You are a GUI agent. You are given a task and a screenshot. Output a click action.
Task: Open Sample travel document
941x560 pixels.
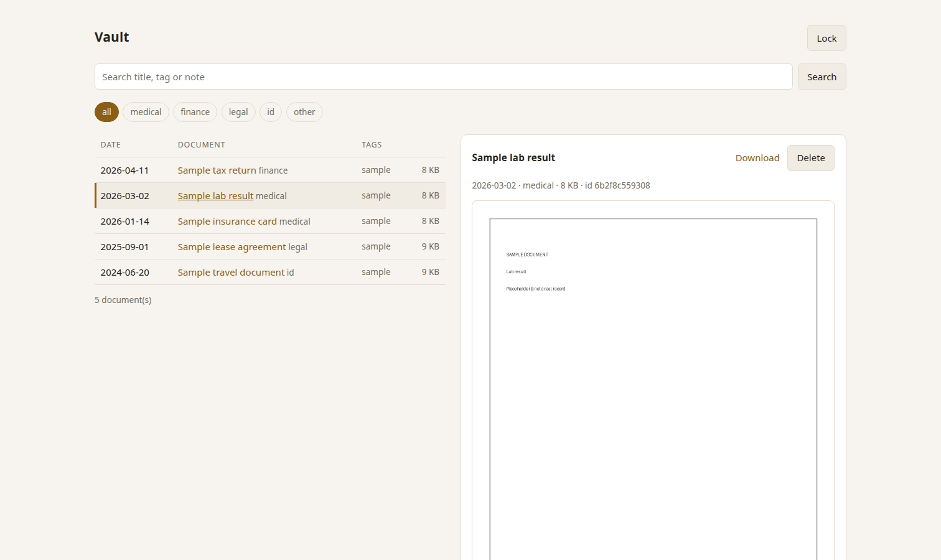click(x=231, y=273)
